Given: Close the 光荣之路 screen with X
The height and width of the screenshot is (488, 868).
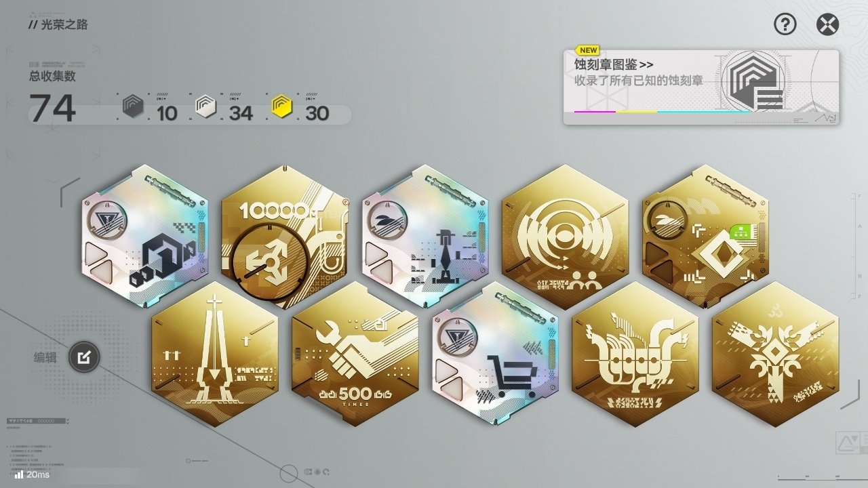Looking at the screenshot, I should [x=827, y=25].
